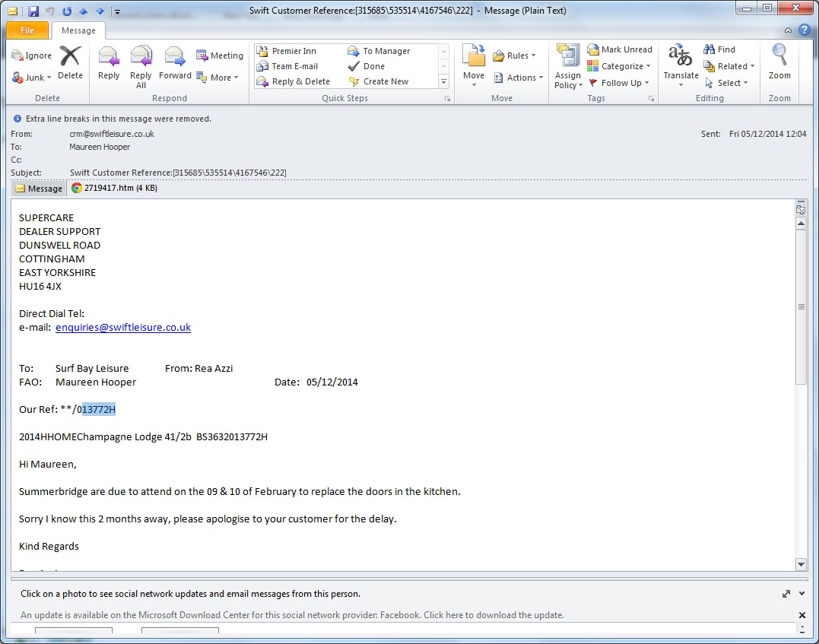
Task: Mark the message Done quick step
Action: point(366,66)
